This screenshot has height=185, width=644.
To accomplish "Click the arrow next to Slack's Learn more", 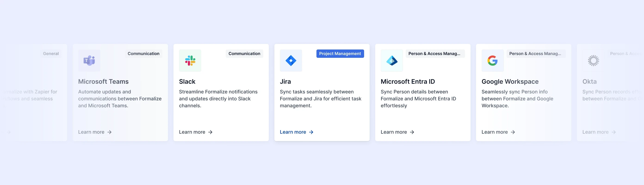I will 210,132.
